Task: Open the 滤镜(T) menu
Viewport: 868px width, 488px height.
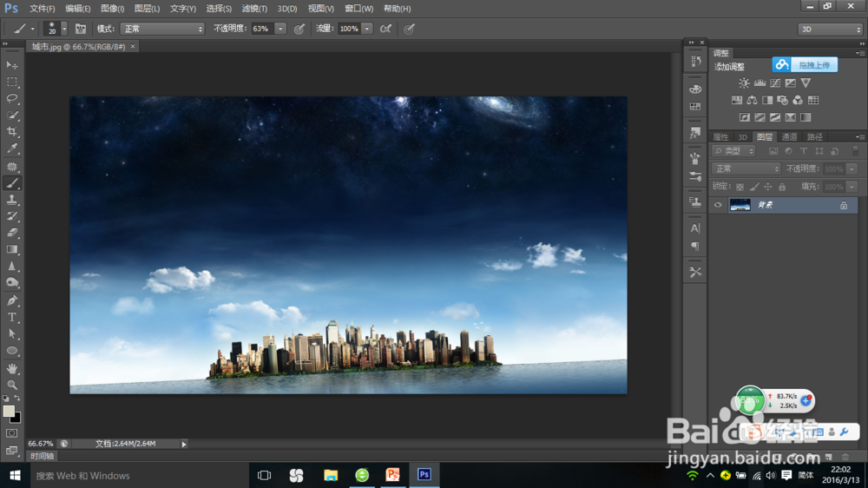Action: click(x=254, y=9)
